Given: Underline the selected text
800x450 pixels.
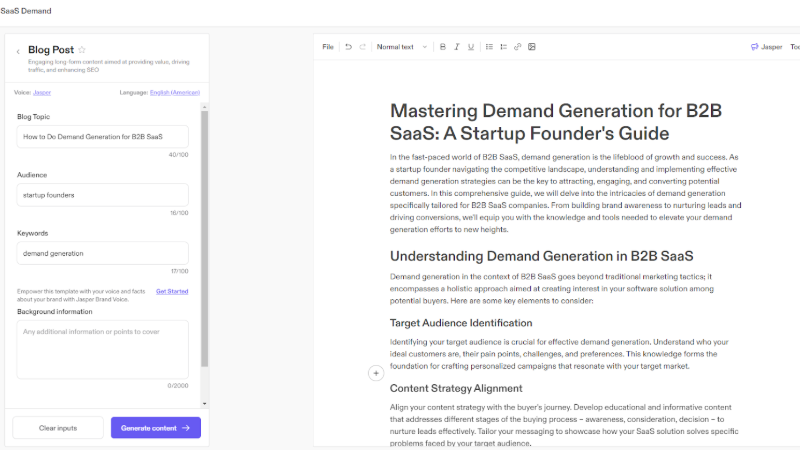Looking at the screenshot, I should [x=471, y=47].
